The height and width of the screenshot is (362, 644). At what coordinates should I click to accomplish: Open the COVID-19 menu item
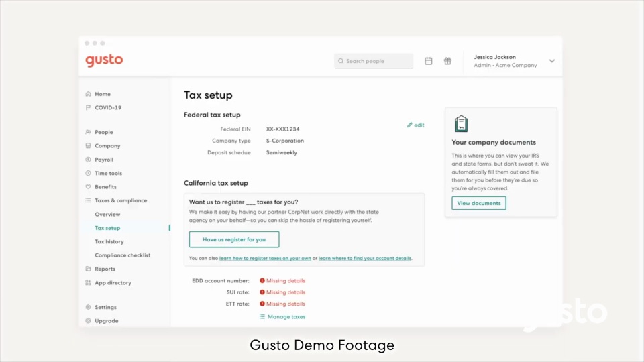[108, 107]
